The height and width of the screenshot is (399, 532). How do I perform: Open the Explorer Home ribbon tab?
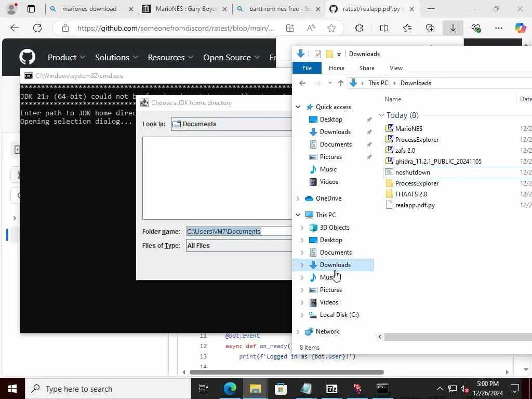point(337,68)
